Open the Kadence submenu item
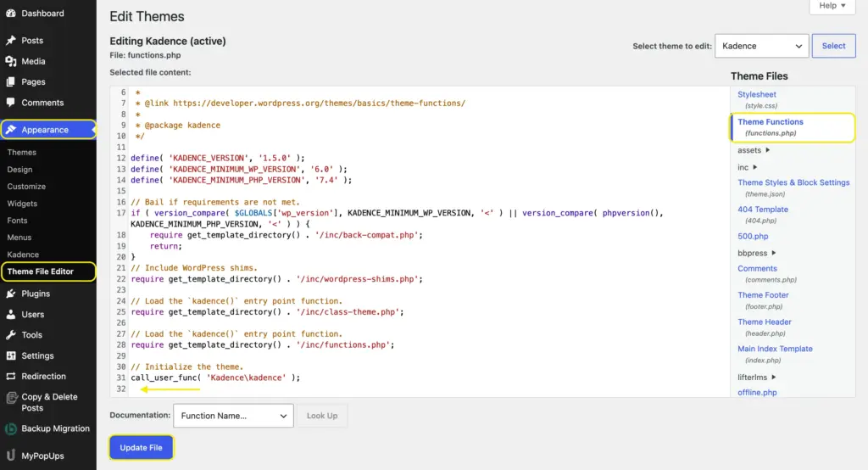The image size is (868, 470). click(x=23, y=255)
